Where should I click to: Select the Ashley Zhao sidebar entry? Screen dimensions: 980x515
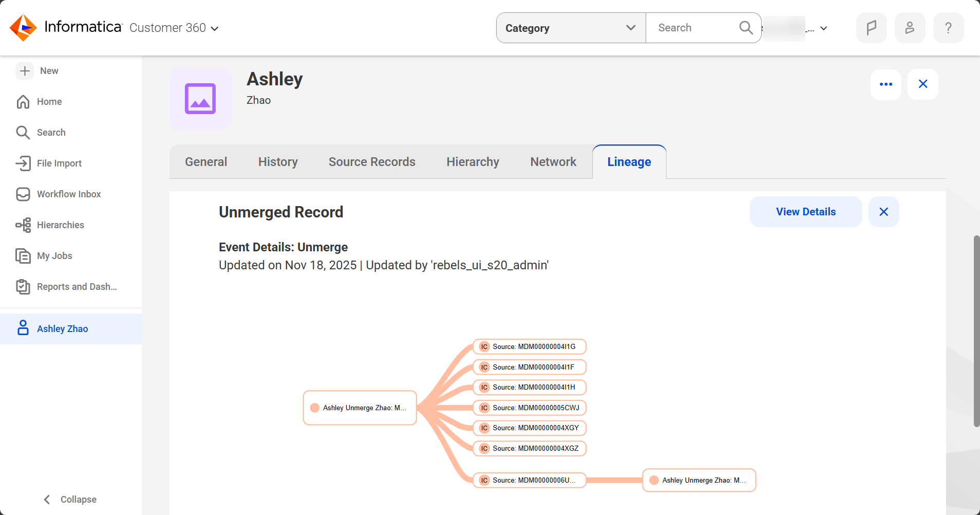click(x=71, y=329)
